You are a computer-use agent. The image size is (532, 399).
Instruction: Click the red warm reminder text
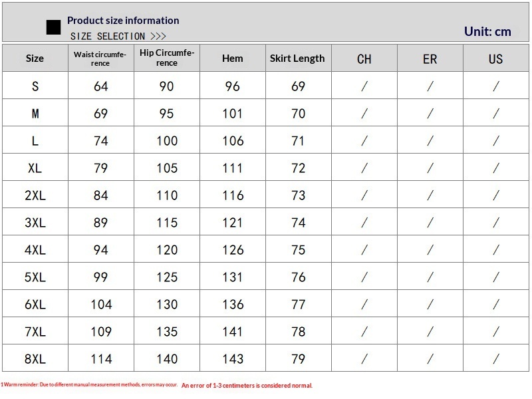(x=156, y=385)
